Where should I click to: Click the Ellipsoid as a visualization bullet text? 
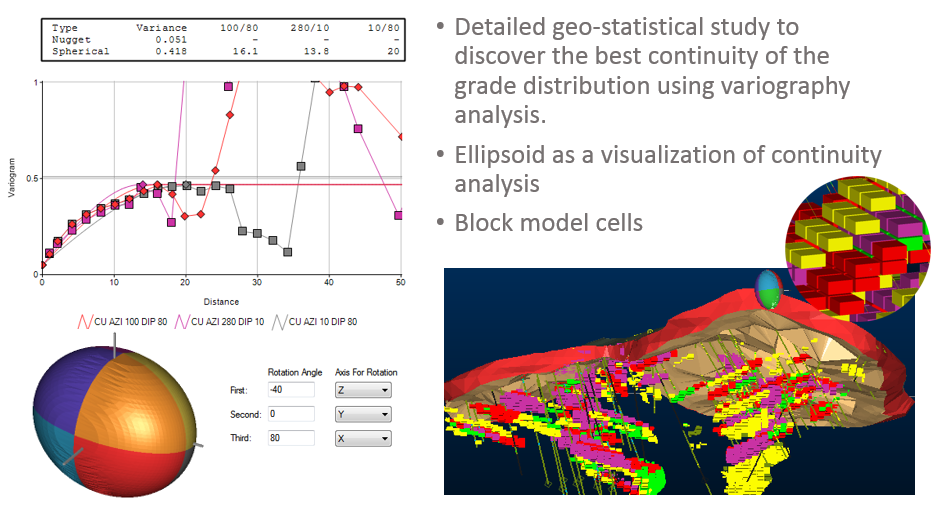(x=668, y=169)
